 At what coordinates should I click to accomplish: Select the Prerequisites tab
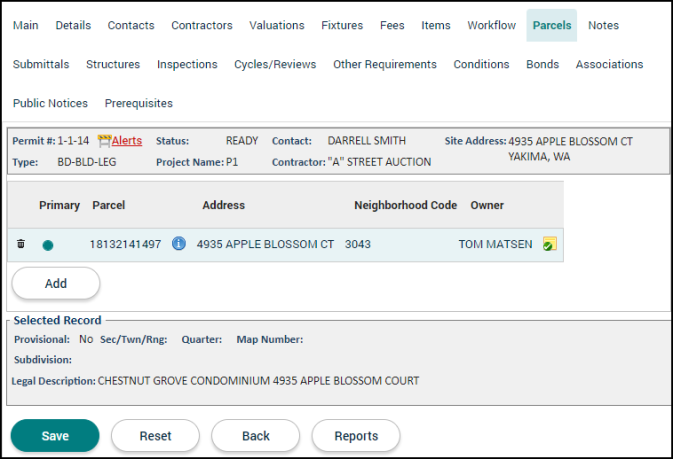[139, 103]
